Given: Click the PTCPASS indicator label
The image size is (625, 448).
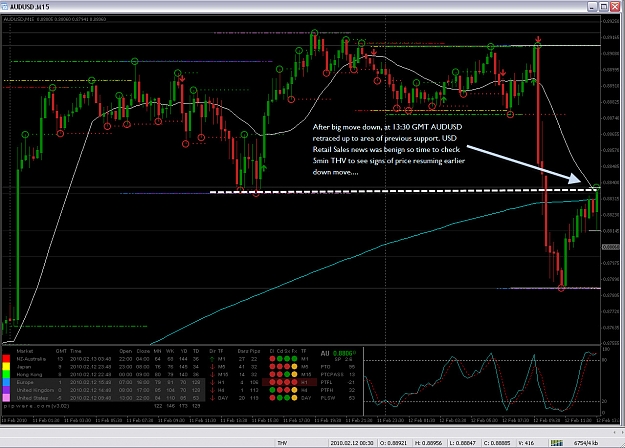Looking at the screenshot, I should (x=332, y=374).
